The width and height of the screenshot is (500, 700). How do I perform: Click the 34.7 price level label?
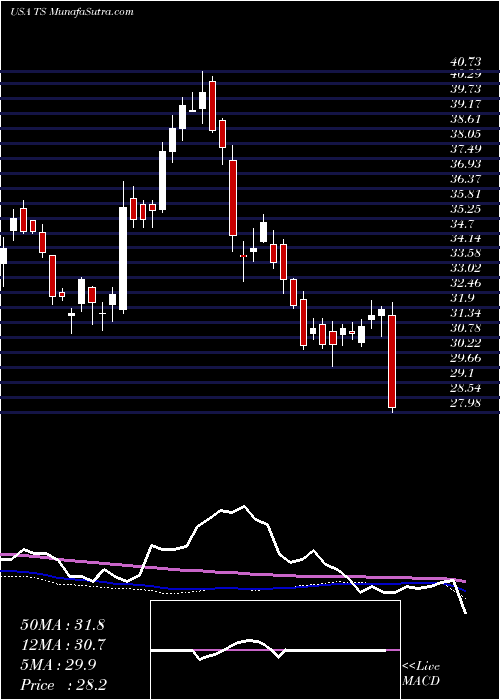tap(462, 223)
